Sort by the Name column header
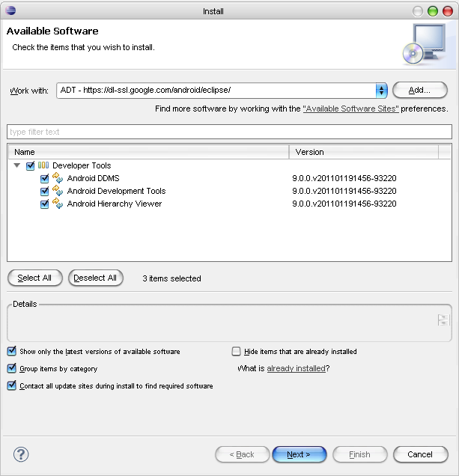This screenshot has height=476, width=459. coord(148,152)
